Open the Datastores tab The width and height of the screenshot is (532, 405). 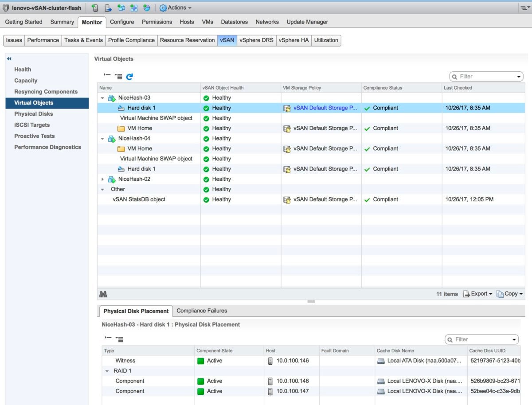coord(235,22)
